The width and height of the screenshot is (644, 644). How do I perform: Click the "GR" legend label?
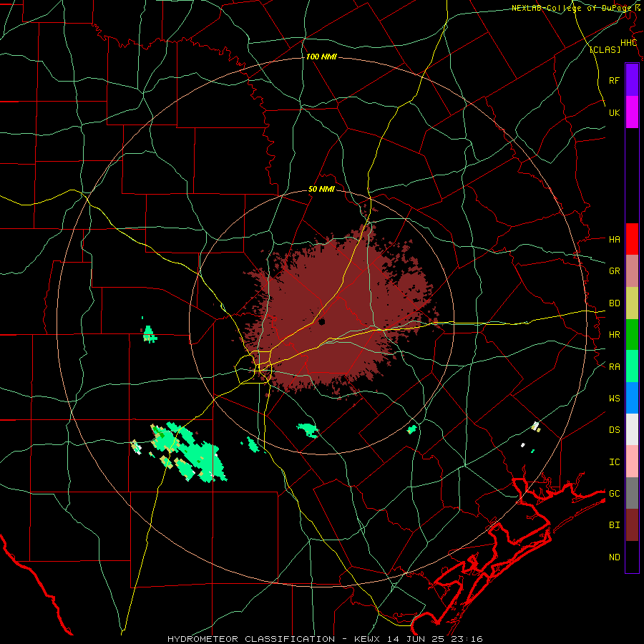(x=614, y=270)
